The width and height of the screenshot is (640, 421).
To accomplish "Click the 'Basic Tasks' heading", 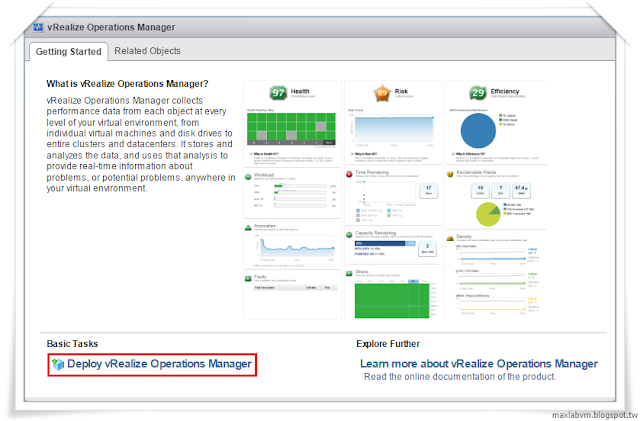I will 72,344.
